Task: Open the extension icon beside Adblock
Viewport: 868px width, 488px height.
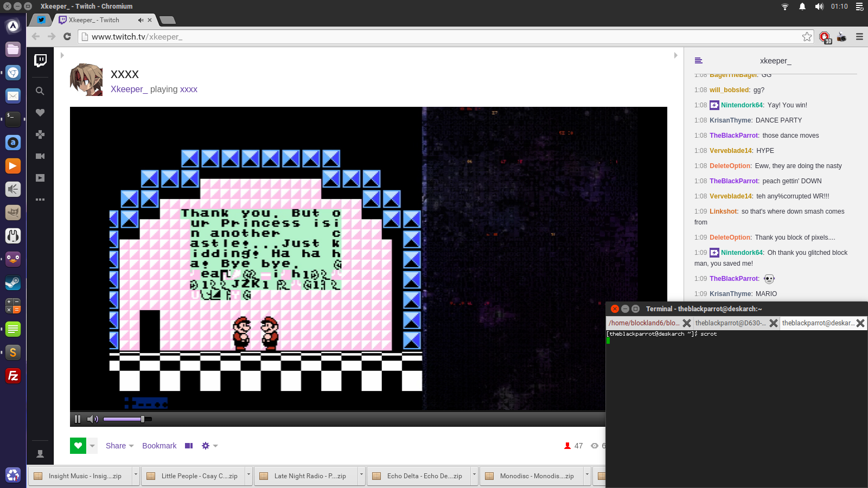Action: point(842,37)
